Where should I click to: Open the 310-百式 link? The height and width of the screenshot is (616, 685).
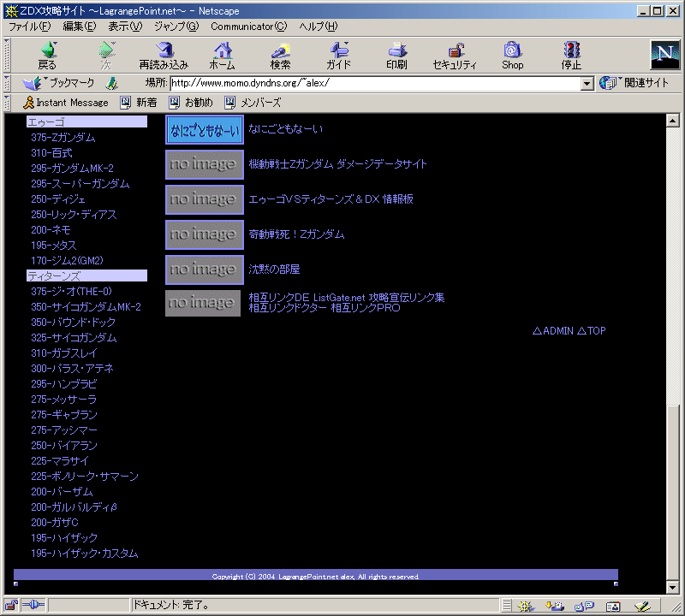pyautogui.click(x=51, y=153)
